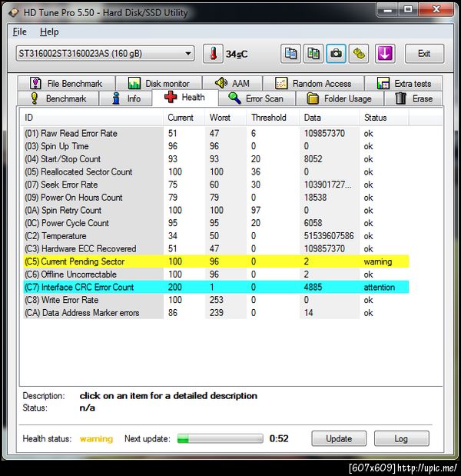Switch to the Erase tab
This screenshot has height=476, width=461.
(x=413, y=98)
